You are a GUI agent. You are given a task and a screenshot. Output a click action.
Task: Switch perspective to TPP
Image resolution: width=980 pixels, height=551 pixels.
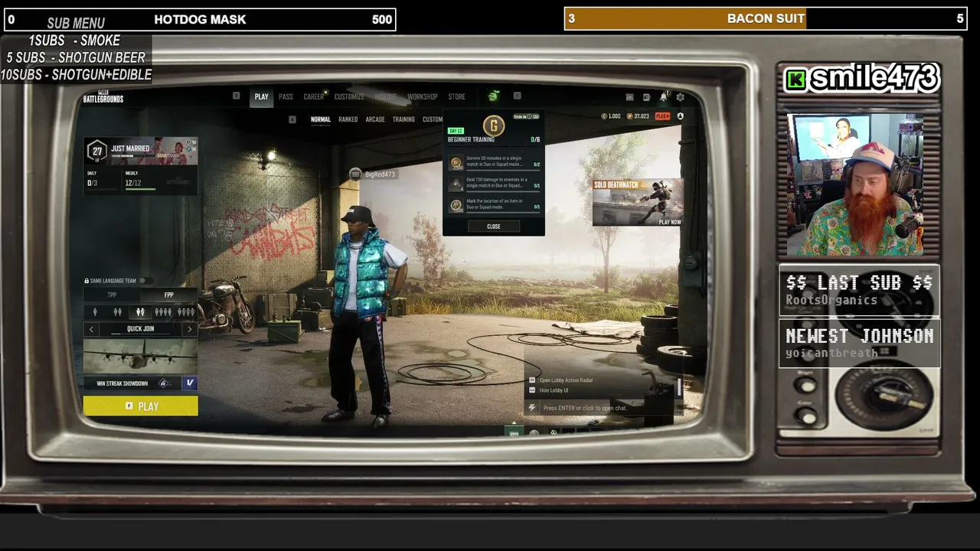(112, 295)
